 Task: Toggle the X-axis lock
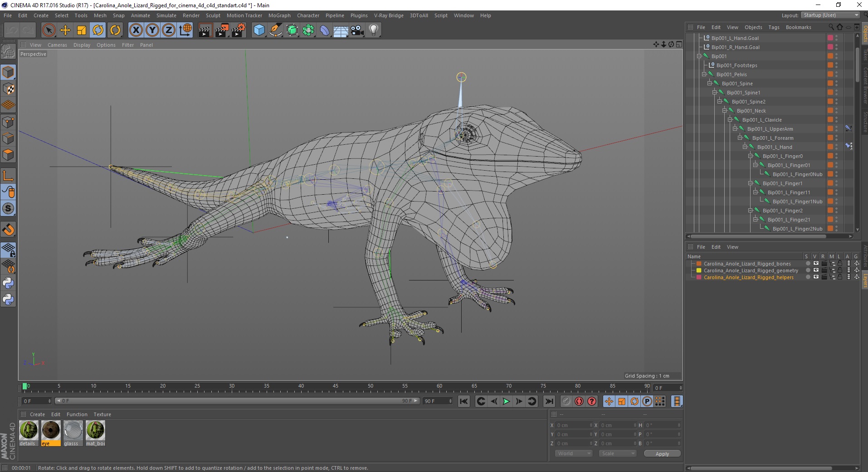click(x=136, y=30)
